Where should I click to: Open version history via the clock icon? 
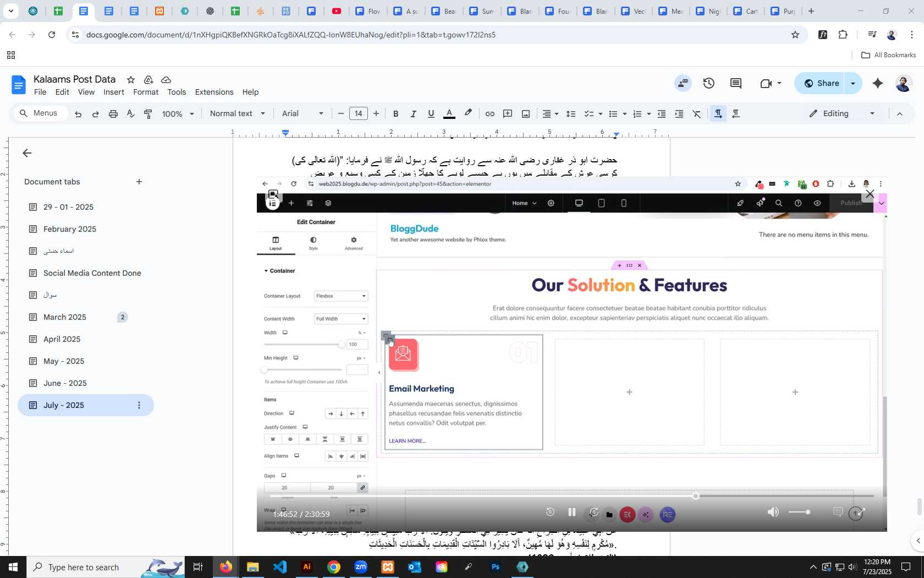coord(709,83)
